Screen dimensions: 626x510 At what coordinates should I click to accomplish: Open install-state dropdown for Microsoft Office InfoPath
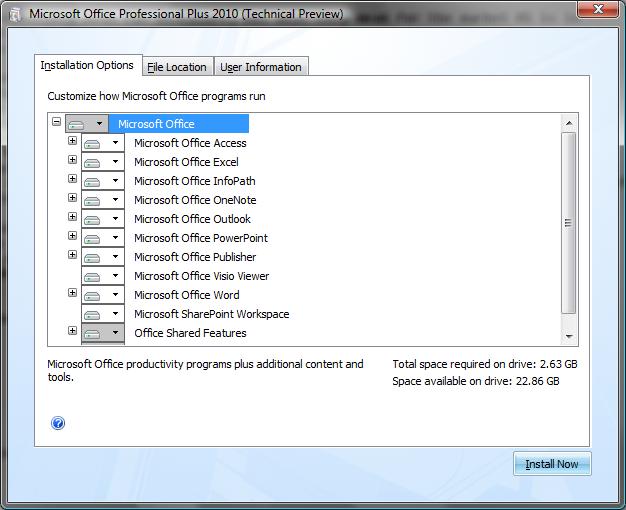tap(103, 181)
